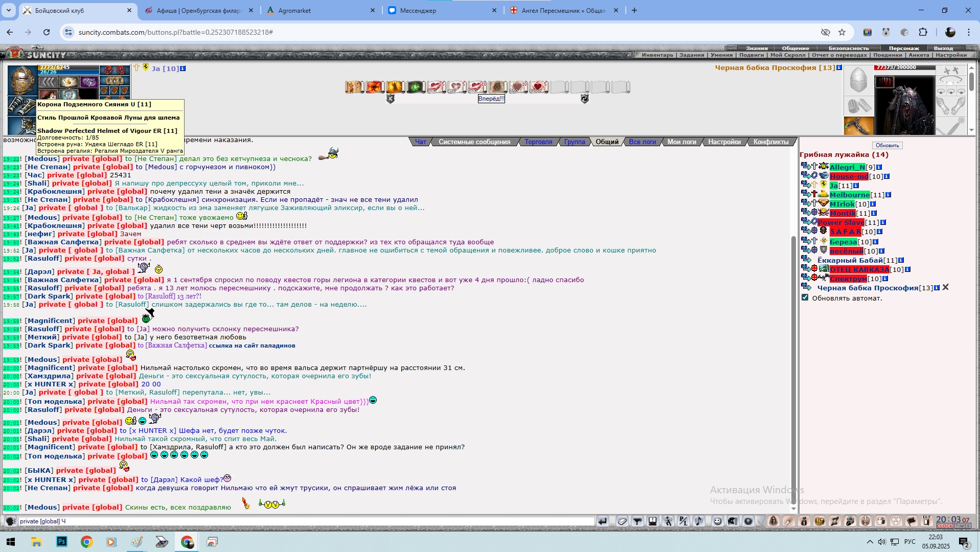Click the EXIT door icon

point(926,521)
